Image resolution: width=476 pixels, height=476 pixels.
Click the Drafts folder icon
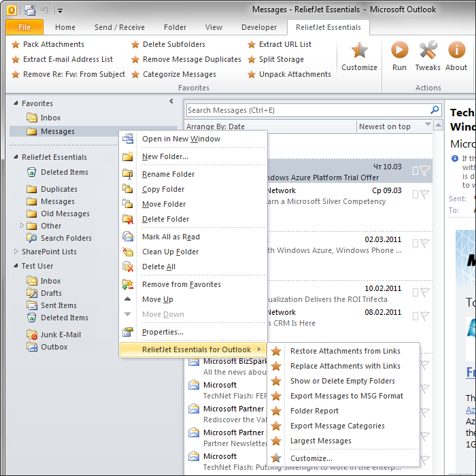31,293
